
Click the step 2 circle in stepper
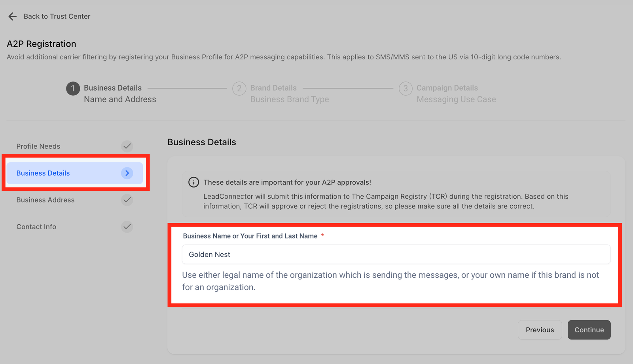[239, 89]
